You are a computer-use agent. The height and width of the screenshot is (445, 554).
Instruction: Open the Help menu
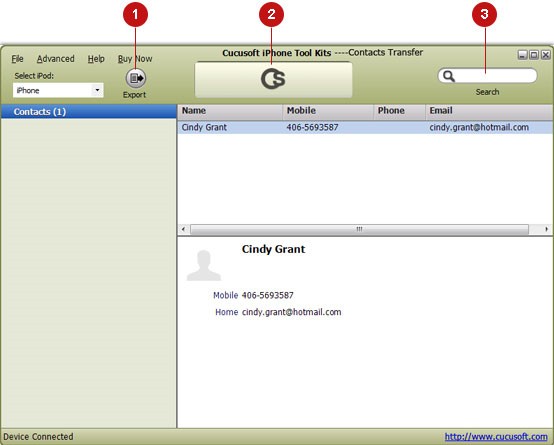(x=96, y=59)
